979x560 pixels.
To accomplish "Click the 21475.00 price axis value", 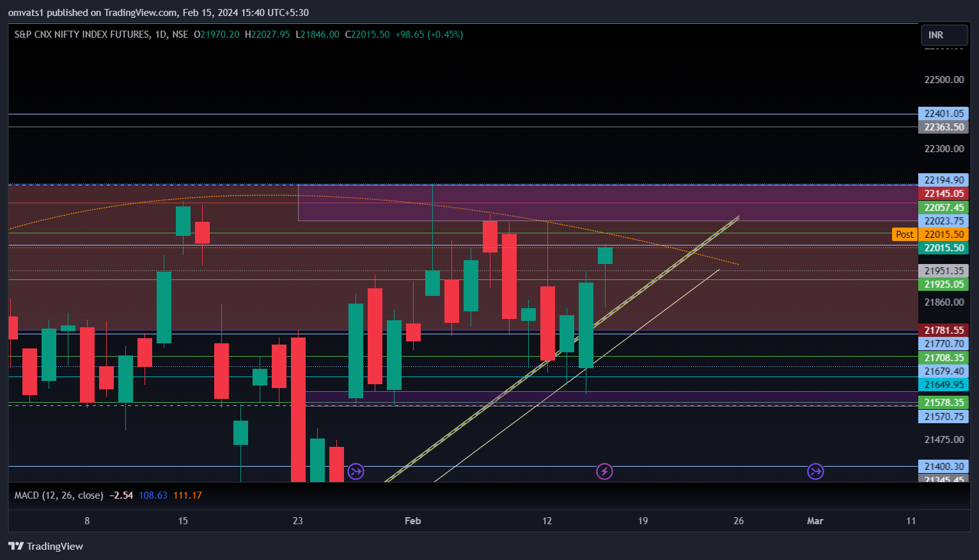I will [x=944, y=440].
